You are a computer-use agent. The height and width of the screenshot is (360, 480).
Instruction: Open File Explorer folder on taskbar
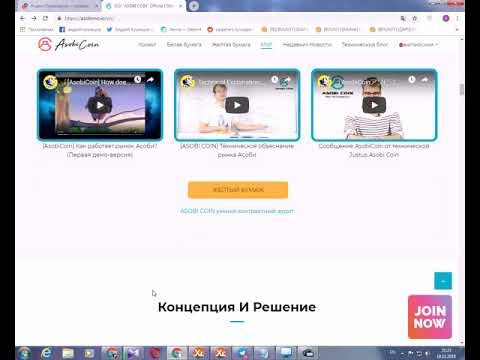(68, 353)
